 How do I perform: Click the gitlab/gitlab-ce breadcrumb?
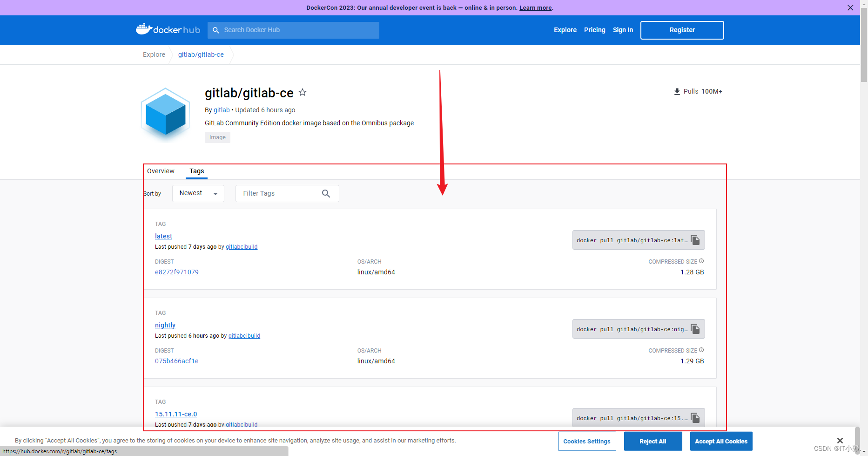tap(201, 54)
